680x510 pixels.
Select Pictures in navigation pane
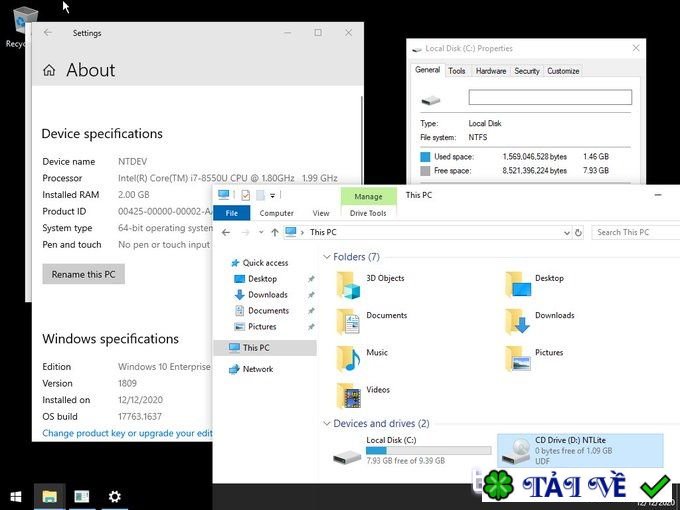tap(255, 327)
